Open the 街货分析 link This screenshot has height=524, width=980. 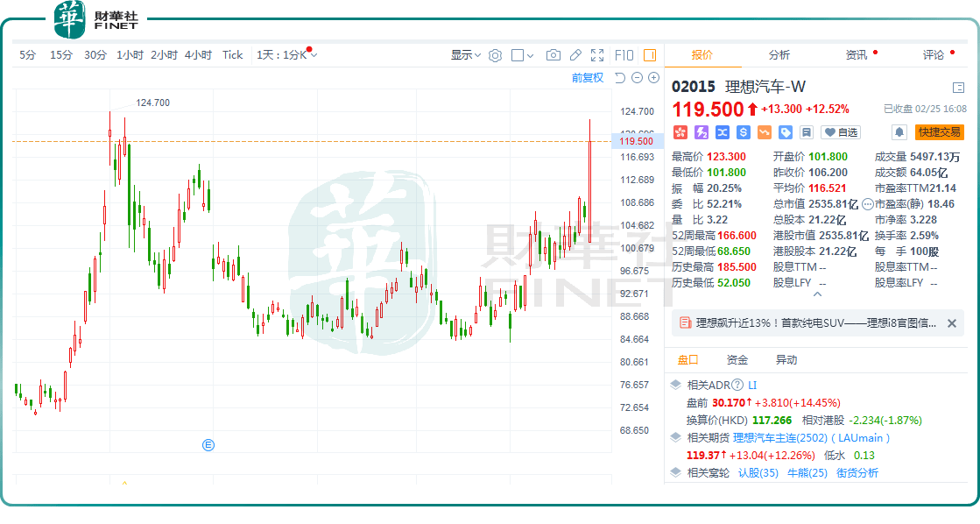point(857,472)
